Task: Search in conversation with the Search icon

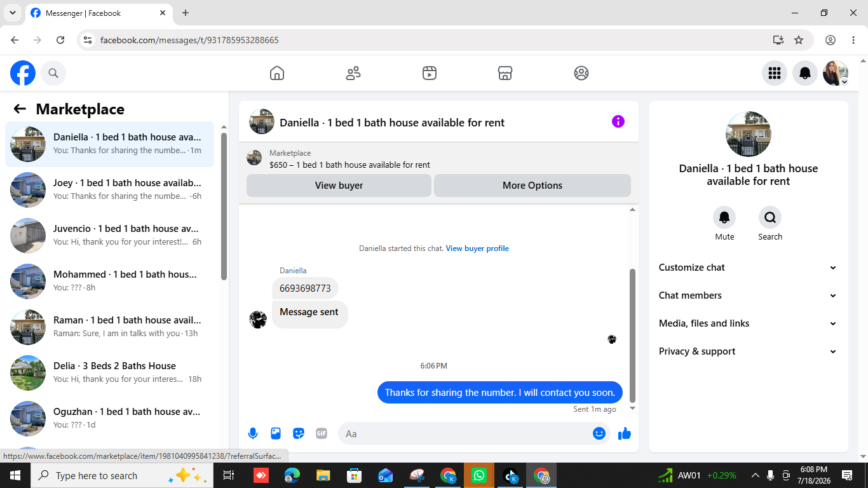Action: coord(770,218)
